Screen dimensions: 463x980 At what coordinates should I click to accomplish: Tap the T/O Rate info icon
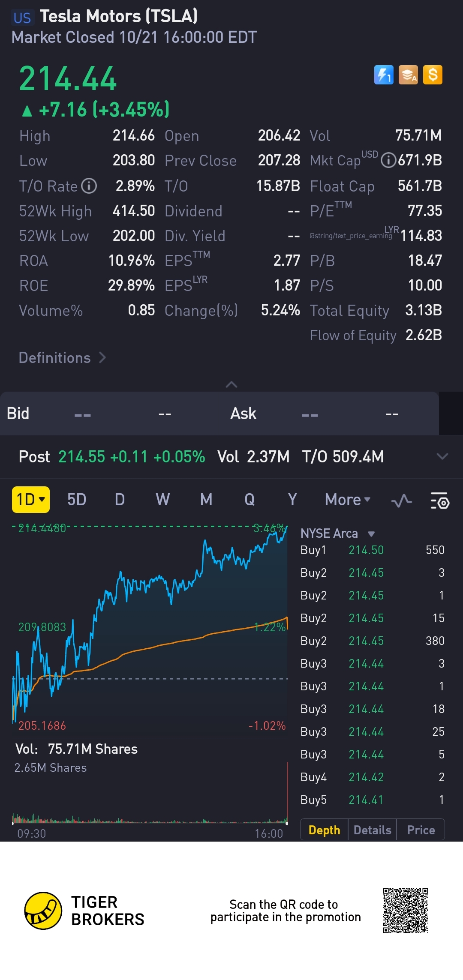(89, 186)
